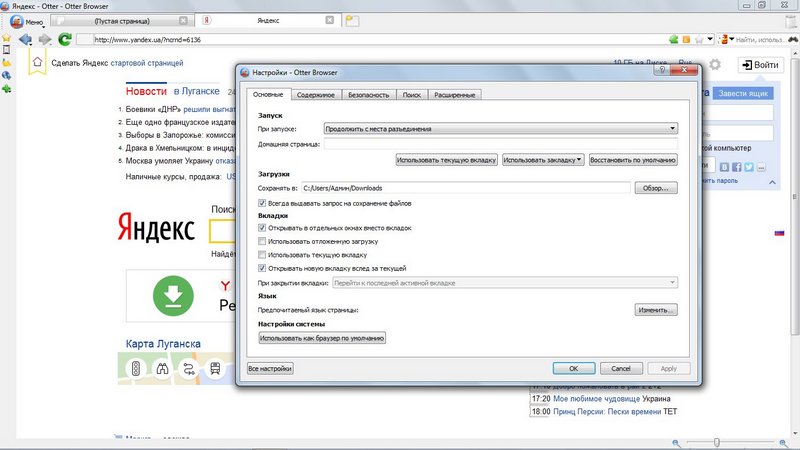Viewport: 800px width, 450px height.
Task: Click the Войти login button
Action: point(761,65)
